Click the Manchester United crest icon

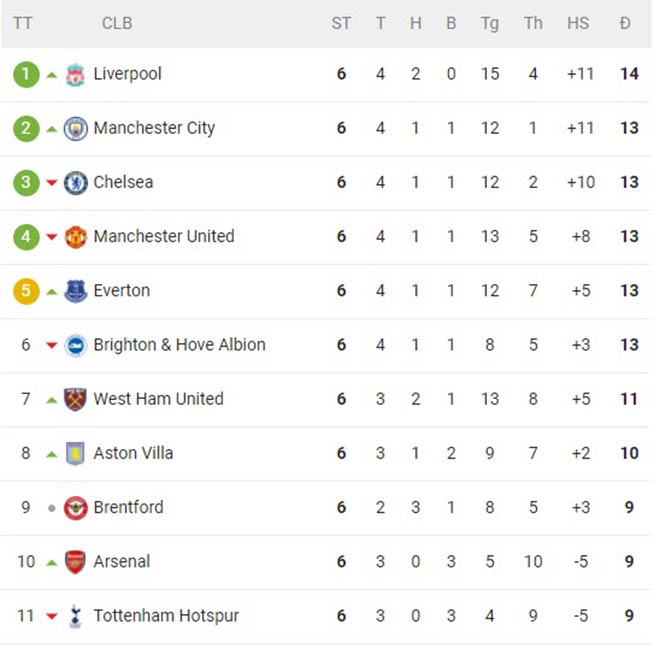(x=75, y=237)
